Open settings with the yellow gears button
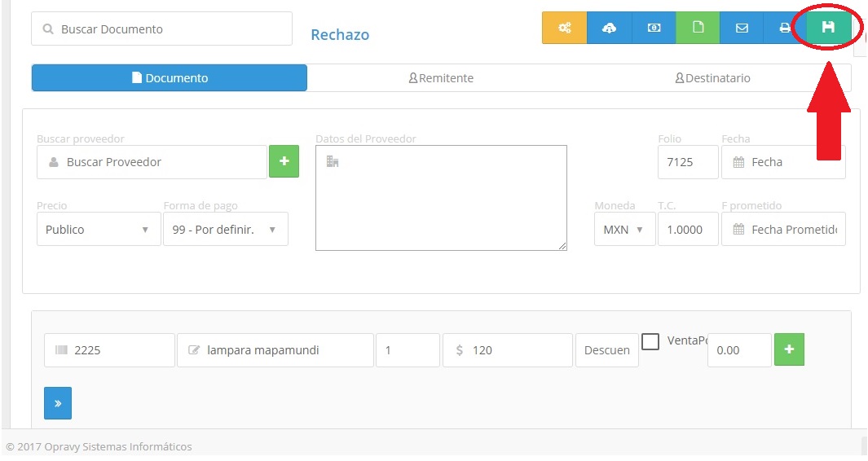 click(564, 28)
